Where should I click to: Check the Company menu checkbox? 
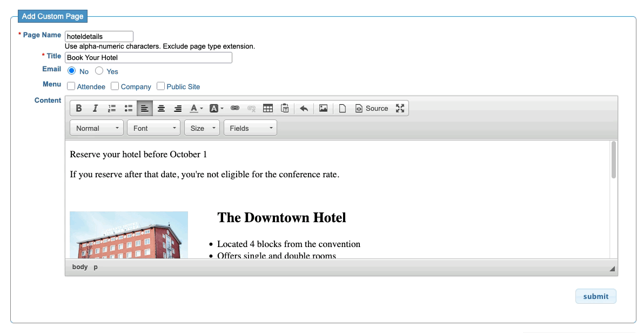[x=115, y=86]
